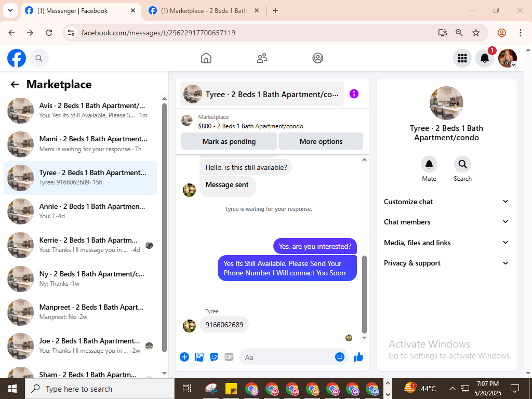Open conversation information purple icon
This screenshot has width=532, height=399.
(354, 94)
